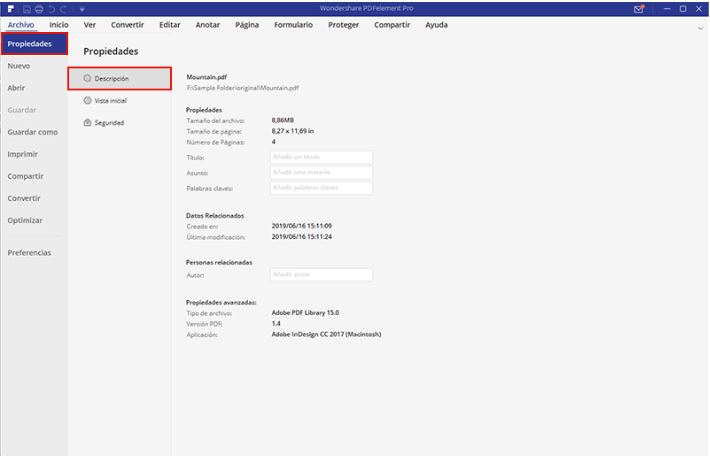Viewport: 710px width, 456px height.
Task: Focus the Palabras claves field
Action: [x=321, y=188]
